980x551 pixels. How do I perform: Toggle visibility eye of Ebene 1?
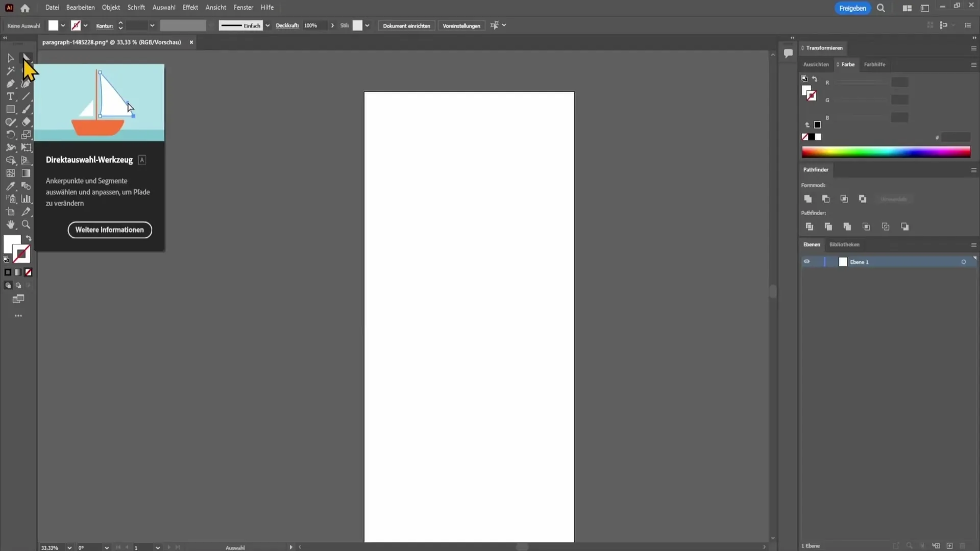pyautogui.click(x=807, y=262)
